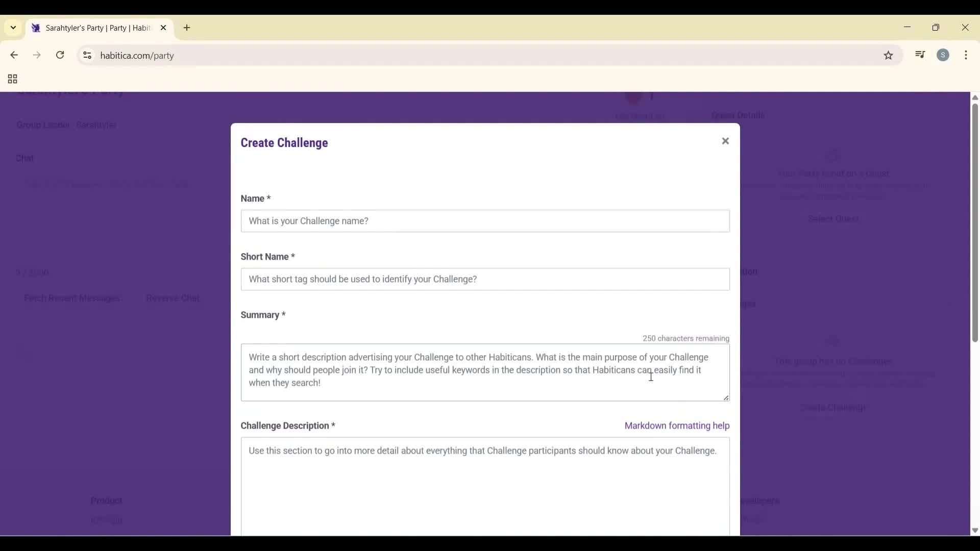Open a new browser tab
The image size is (980, 551).
coord(187,28)
